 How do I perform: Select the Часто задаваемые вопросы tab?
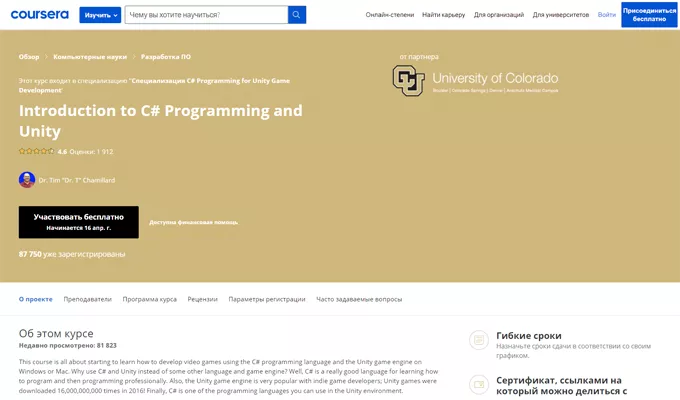click(359, 299)
